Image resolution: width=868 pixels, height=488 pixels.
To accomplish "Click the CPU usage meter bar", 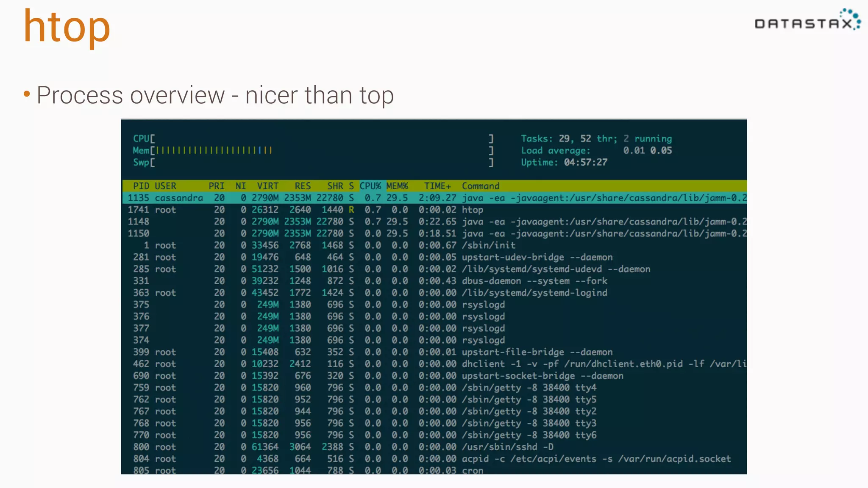I will click(x=313, y=139).
